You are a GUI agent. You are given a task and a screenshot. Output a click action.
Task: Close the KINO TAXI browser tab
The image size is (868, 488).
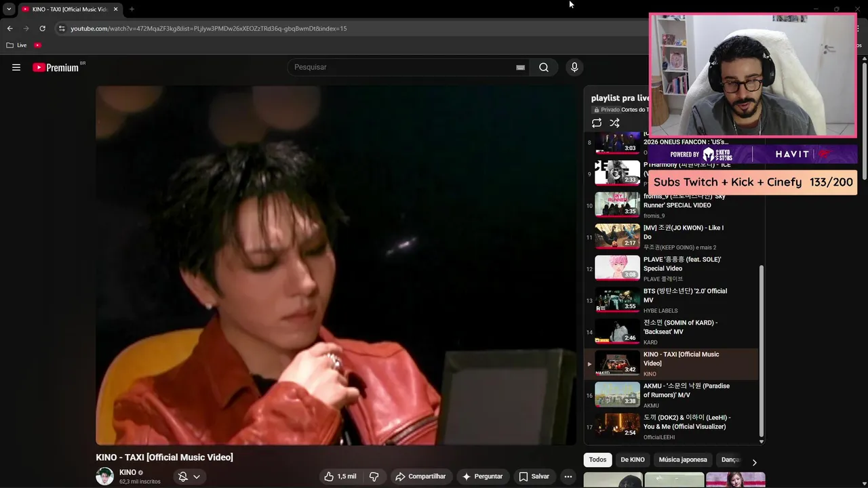[115, 9]
